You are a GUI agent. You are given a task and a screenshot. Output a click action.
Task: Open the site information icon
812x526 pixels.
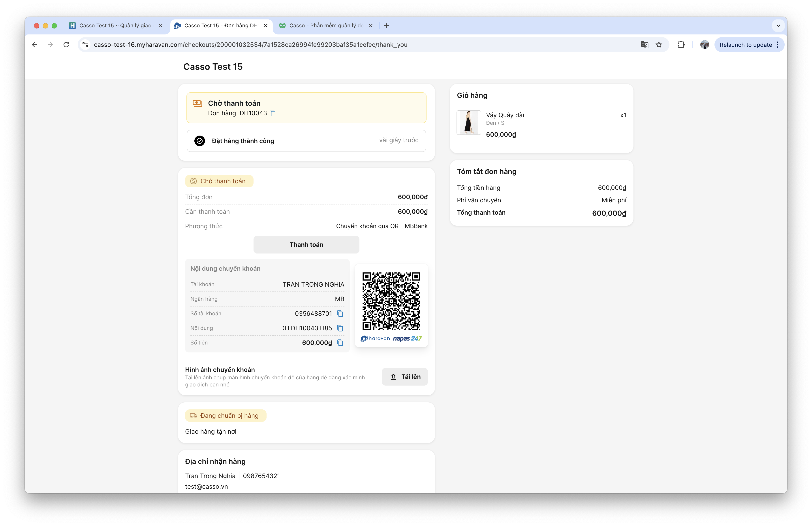85,45
